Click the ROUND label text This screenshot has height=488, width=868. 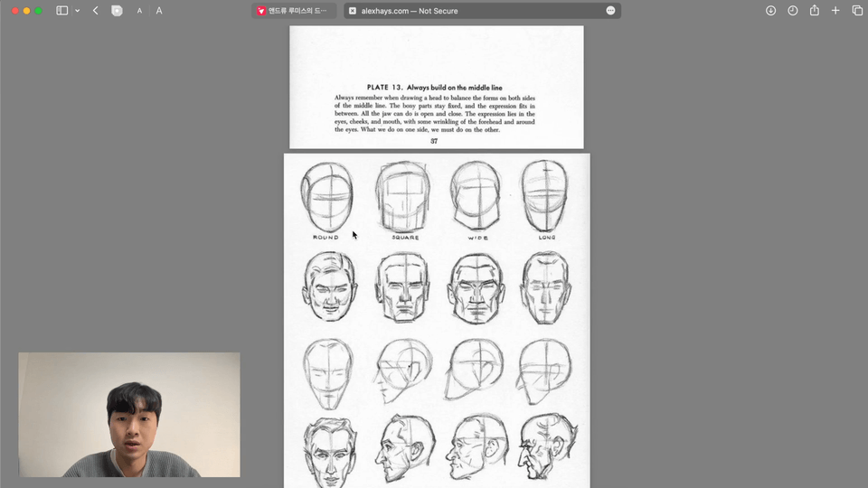325,238
